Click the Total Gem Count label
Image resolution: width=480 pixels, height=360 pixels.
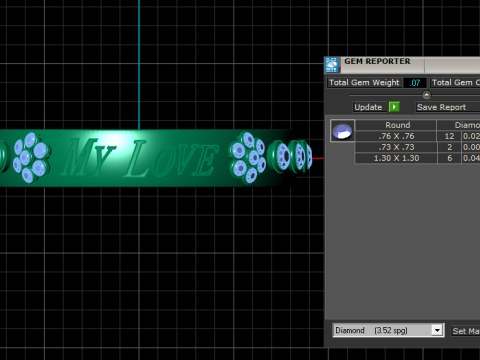coord(455,82)
